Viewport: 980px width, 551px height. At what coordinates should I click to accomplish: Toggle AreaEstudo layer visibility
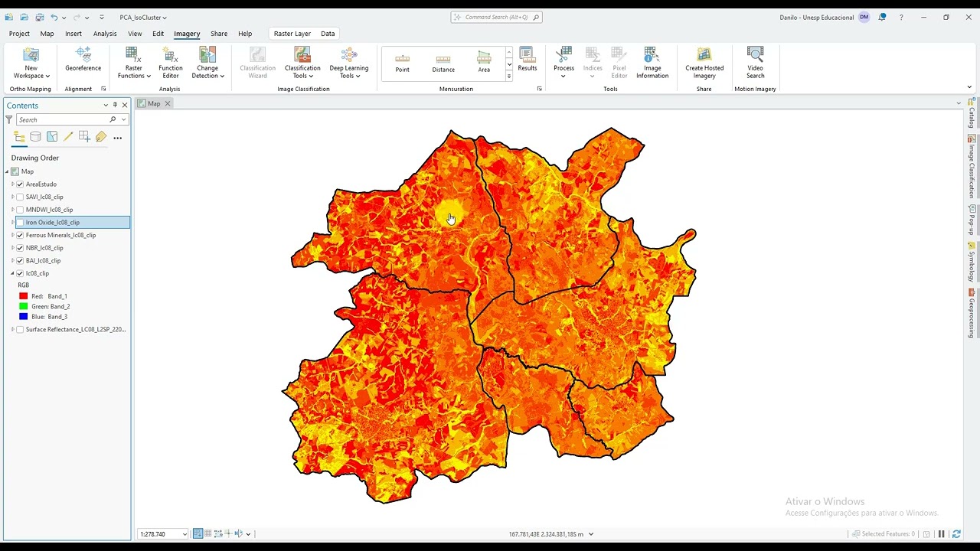[20, 184]
